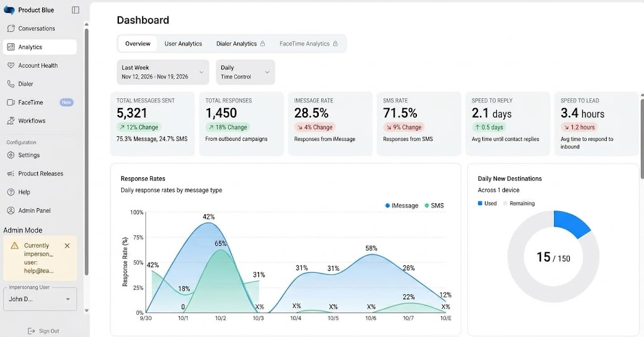This screenshot has width=644, height=337.
Task: Click the Response Rates chart title
Action: [143, 179]
